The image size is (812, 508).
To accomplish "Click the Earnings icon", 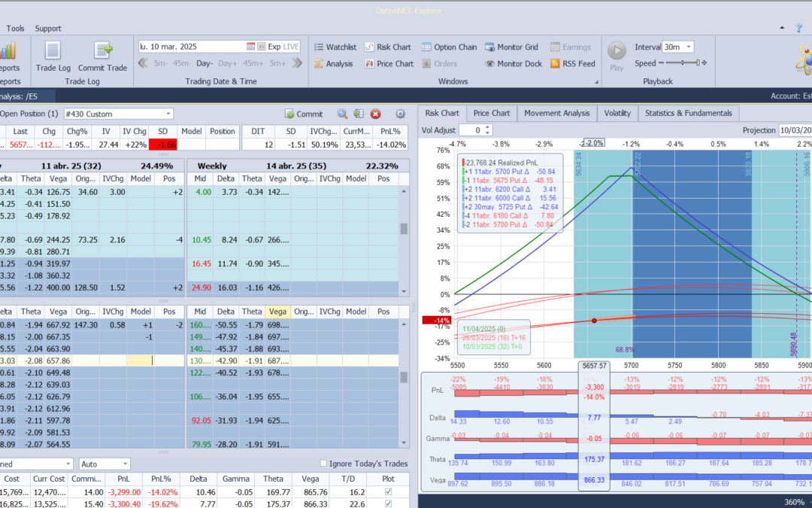I will pos(555,47).
